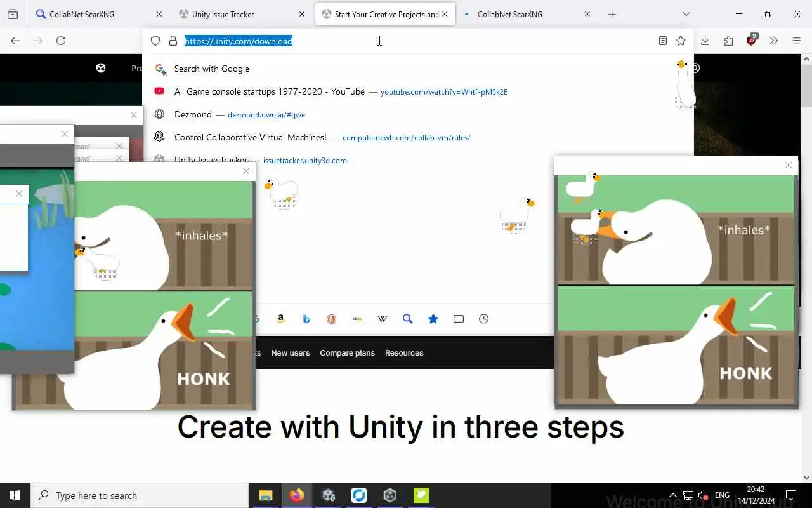Close the left goose HONK meme window
The height and width of the screenshot is (508, 812).
[x=246, y=171]
